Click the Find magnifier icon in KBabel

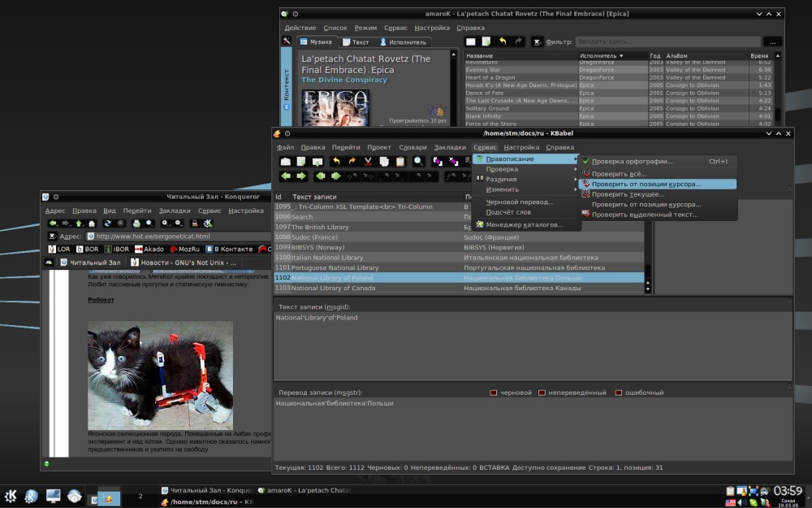(x=418, y=162)
